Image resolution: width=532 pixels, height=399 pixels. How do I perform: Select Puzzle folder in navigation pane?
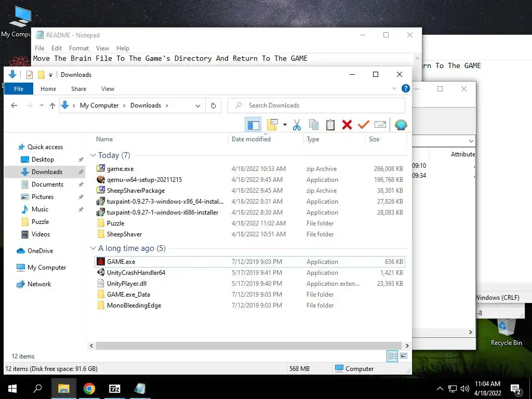40,222
